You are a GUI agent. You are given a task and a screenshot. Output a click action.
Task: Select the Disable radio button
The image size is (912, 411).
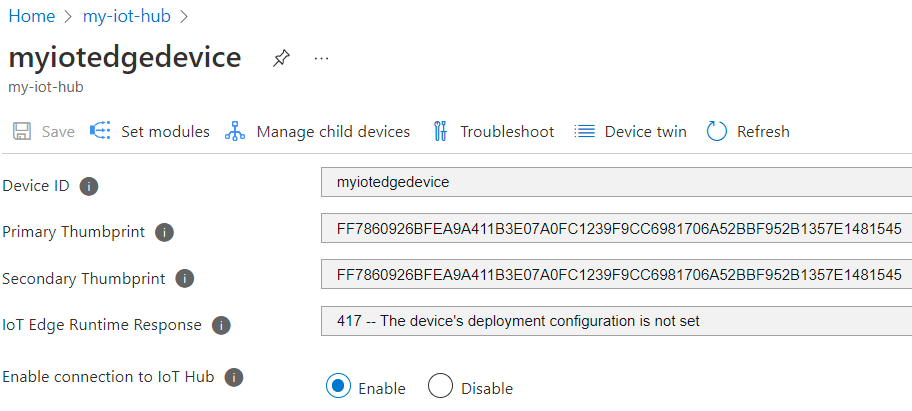[x=440, y=387]
